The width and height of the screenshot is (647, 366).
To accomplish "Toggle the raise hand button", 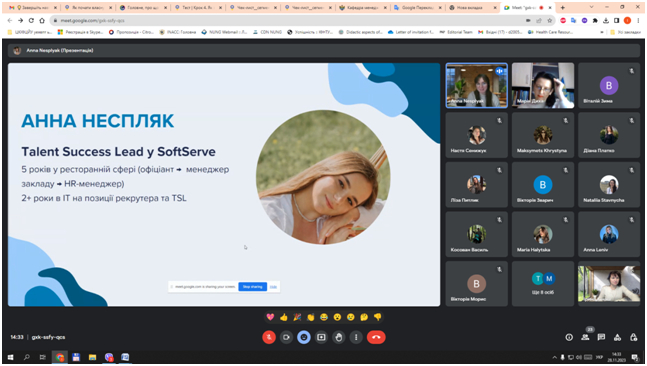I will pos(339,337).
